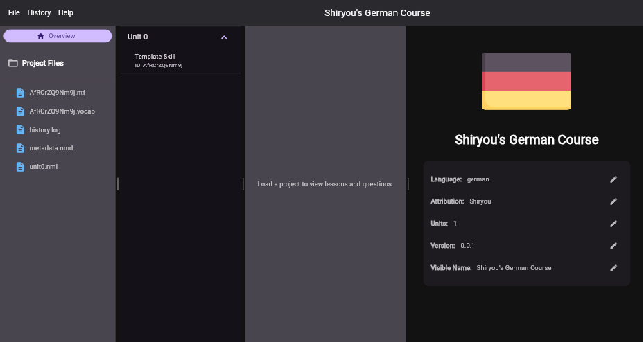This screenshot has width=644, height=342.
Task: Open the unit0.nml file
Action: [43, 167]
